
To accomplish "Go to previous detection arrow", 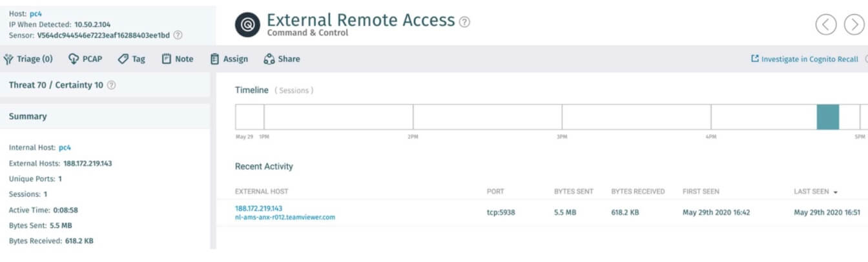I will 826,25.
